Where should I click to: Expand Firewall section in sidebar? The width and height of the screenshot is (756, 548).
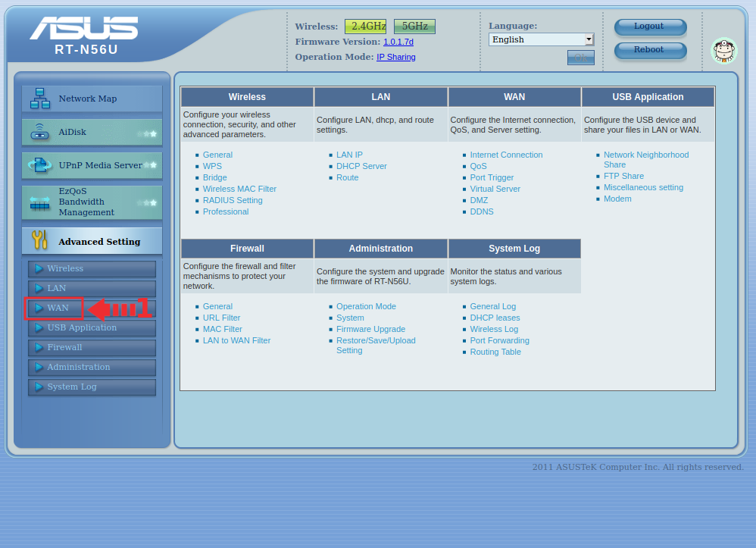64,347
